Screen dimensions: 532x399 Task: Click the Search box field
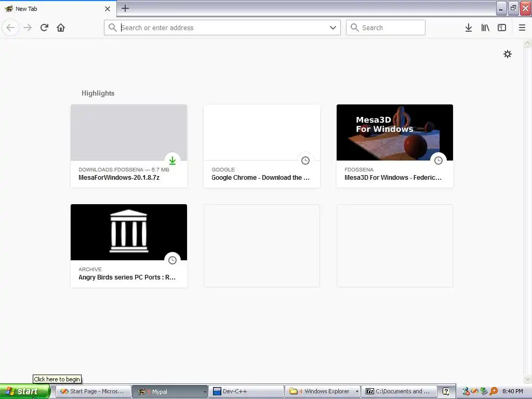(385, 28)
